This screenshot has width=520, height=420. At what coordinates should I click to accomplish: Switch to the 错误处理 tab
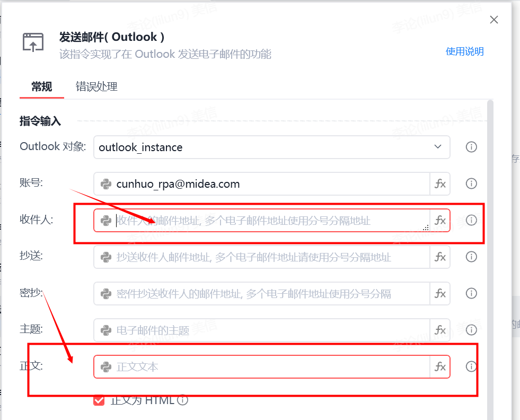click(x=96, y=86)
